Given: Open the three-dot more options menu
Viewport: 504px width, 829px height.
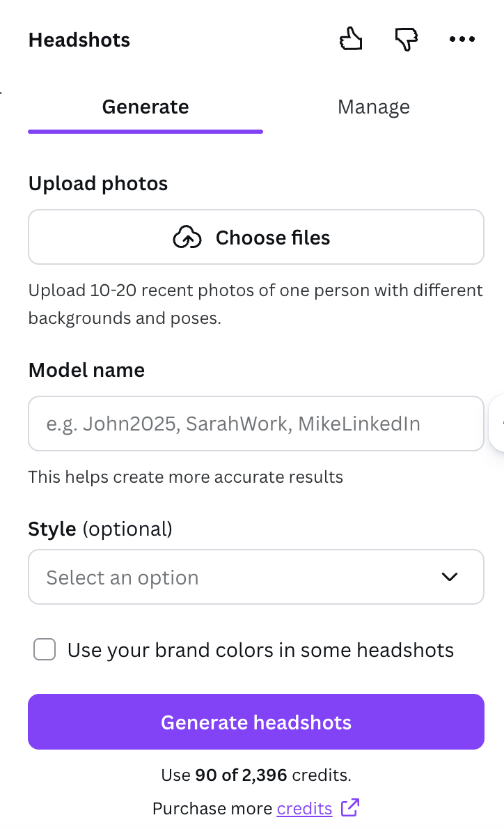Looking at the screenshot, I should click(x=462, y=40).
